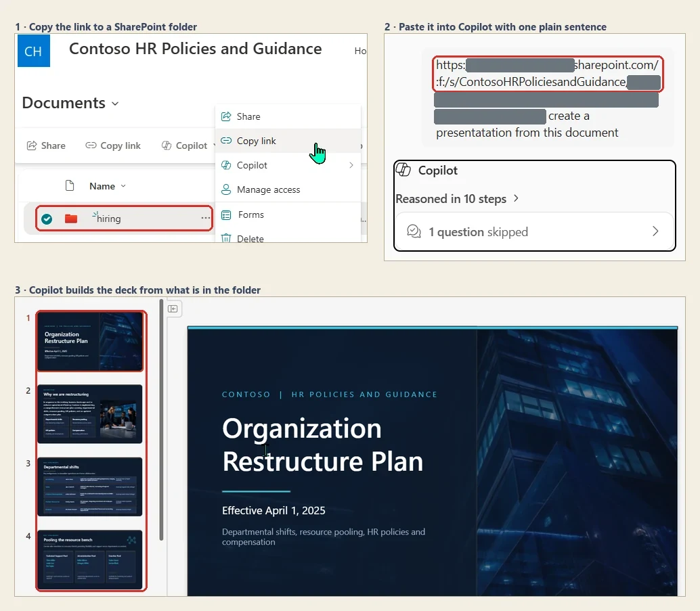
Task: Click the person icon beside Manage access
Action: tap(226, 189)
